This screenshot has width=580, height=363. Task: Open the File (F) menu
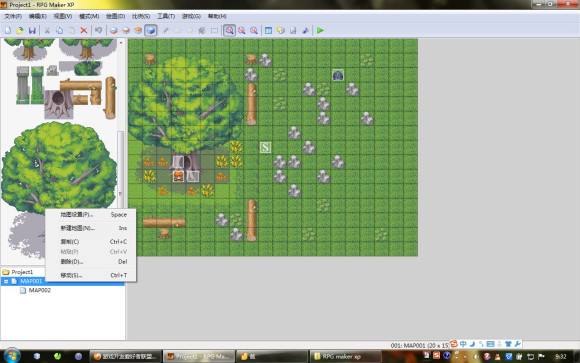[x=13, y=16]
